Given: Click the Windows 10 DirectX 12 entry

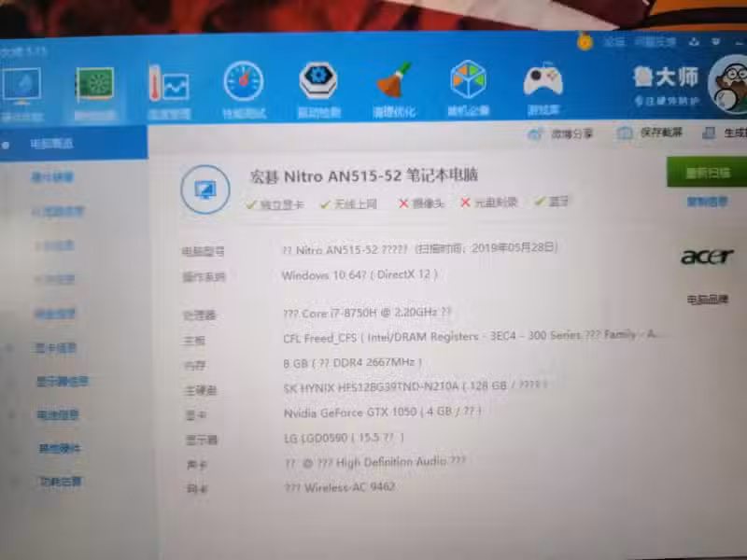Looking at the screenshot, I should pyautogui.click(x=359, y=274).
